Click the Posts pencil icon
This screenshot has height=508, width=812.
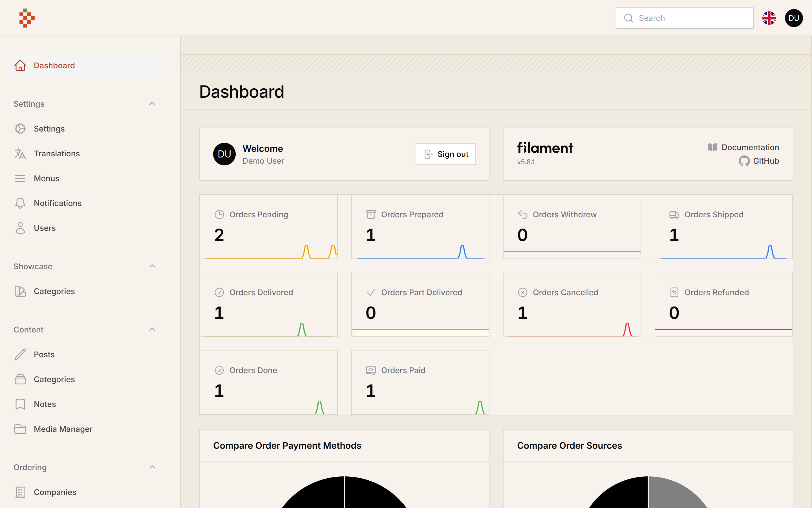point(20,354)
